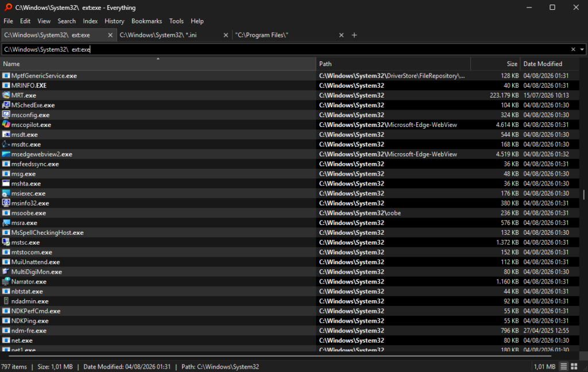Open the Bookmarks menu
Viewport: 588px width, 372px height.
coord(146,21)
